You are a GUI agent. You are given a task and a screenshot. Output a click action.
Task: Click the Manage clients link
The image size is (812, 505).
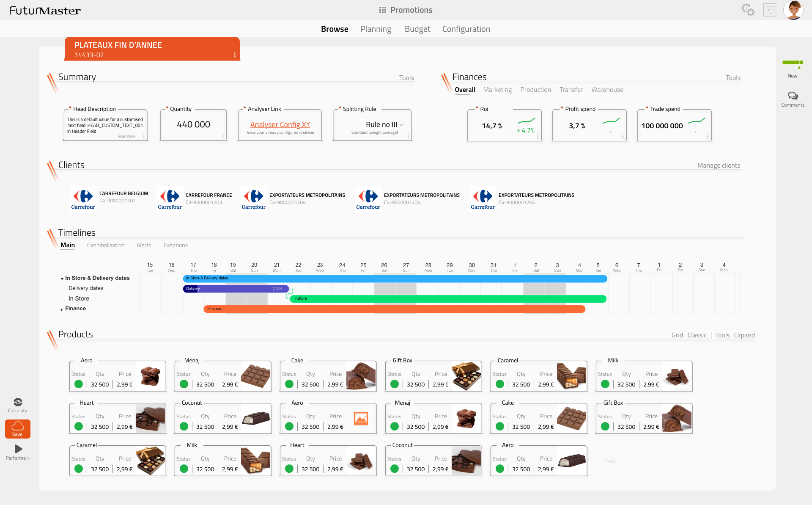coord(719,166)
